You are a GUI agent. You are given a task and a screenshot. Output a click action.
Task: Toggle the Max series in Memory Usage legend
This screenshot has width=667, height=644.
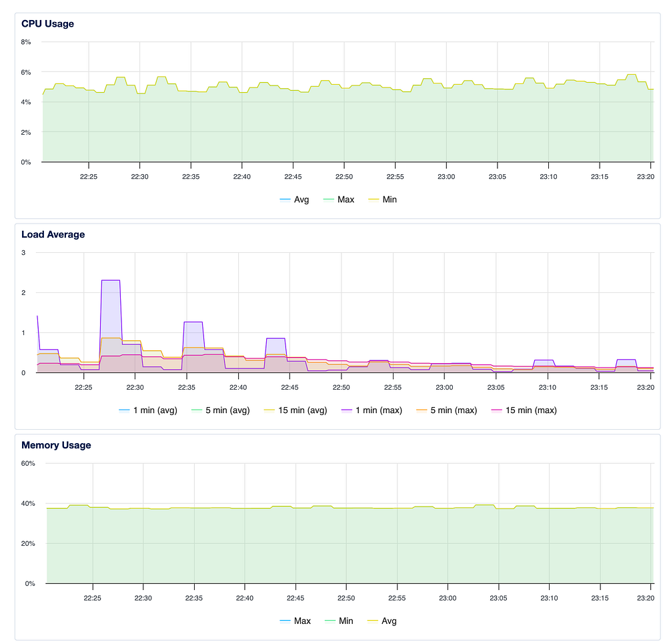click(295, 621)
